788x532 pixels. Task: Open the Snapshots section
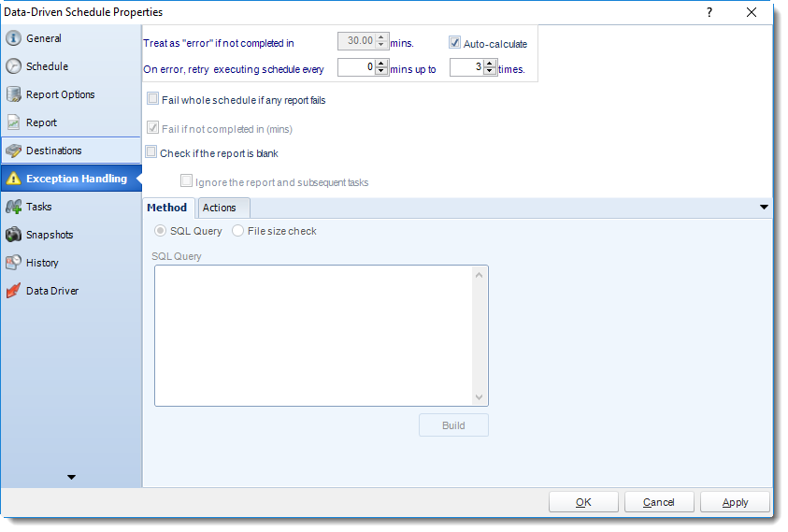tap(70, 235)
